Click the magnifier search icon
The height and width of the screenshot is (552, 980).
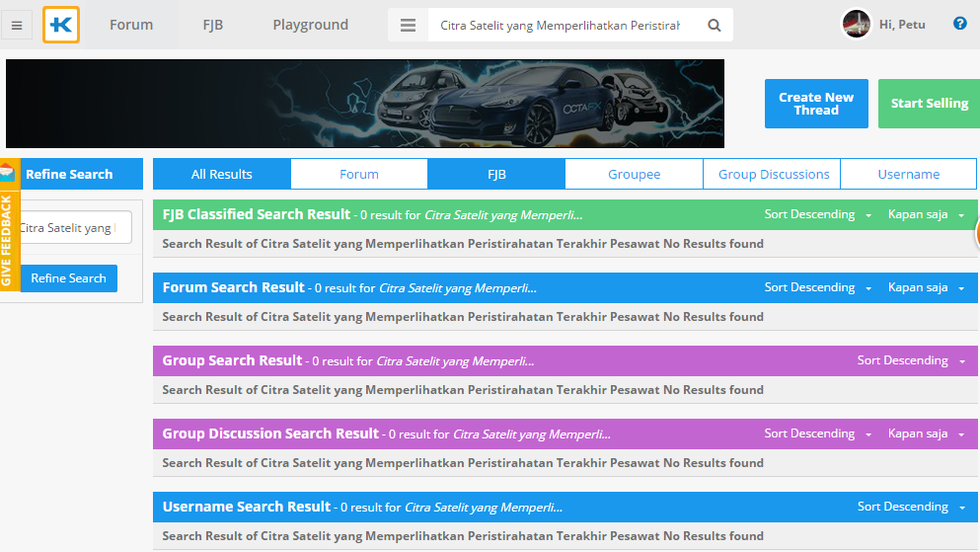point(715,25)
